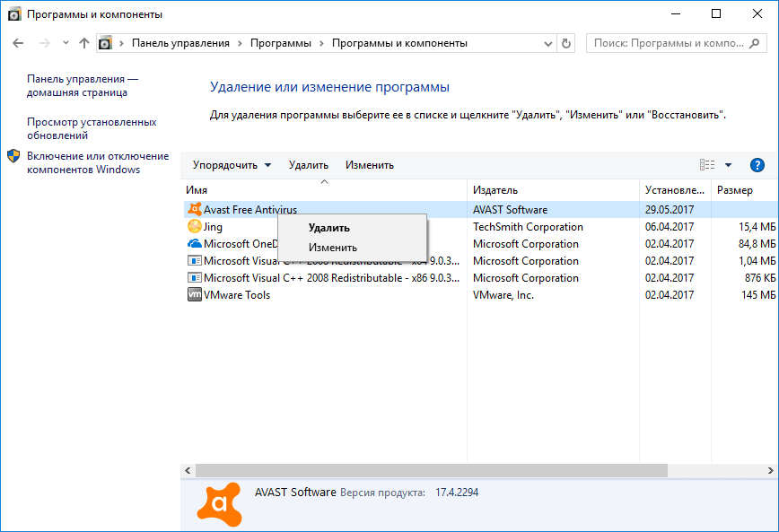Click the control panel icon in address bar

tap(105, 43)
